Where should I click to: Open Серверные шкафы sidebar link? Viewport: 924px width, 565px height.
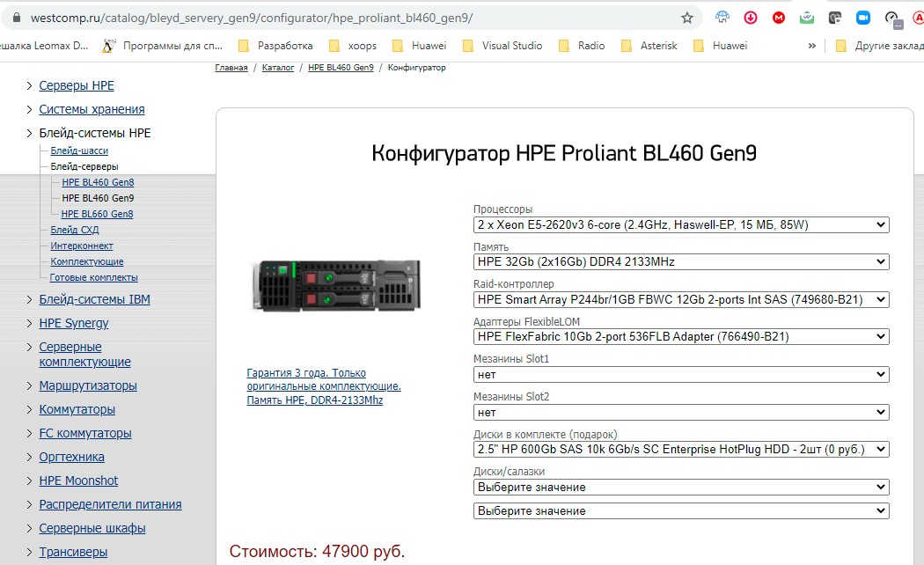pyautogui.click(x=92, y=528)
